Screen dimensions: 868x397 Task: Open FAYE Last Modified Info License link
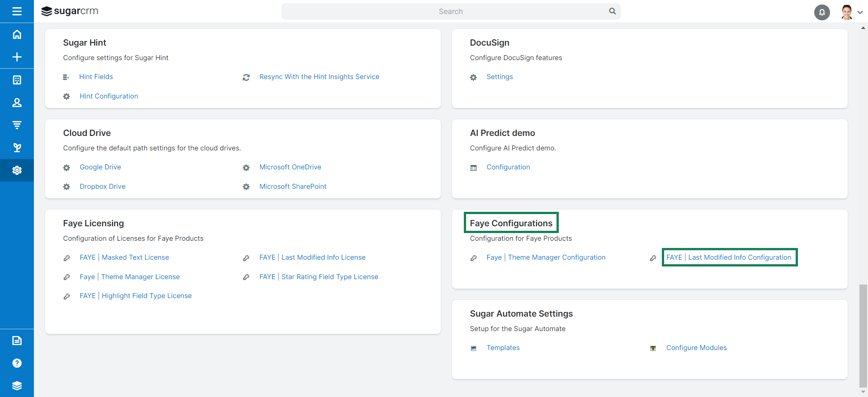pos(312,257)
